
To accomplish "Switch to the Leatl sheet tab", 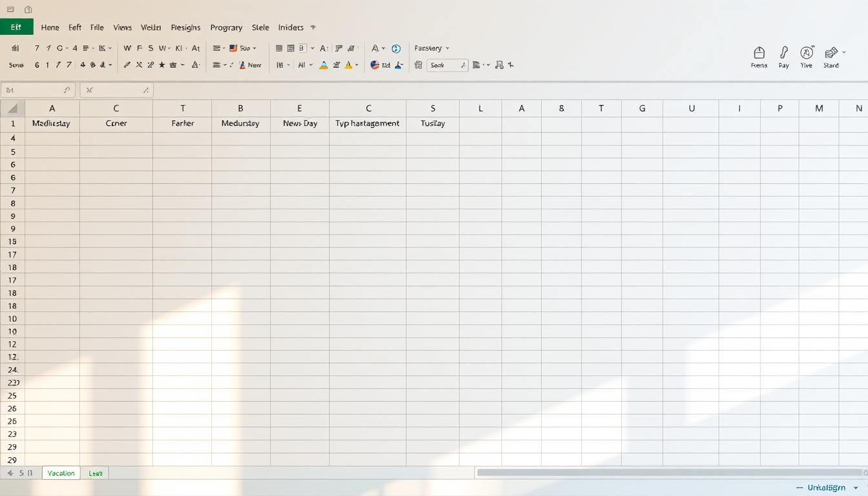I will tap(96, 473).
